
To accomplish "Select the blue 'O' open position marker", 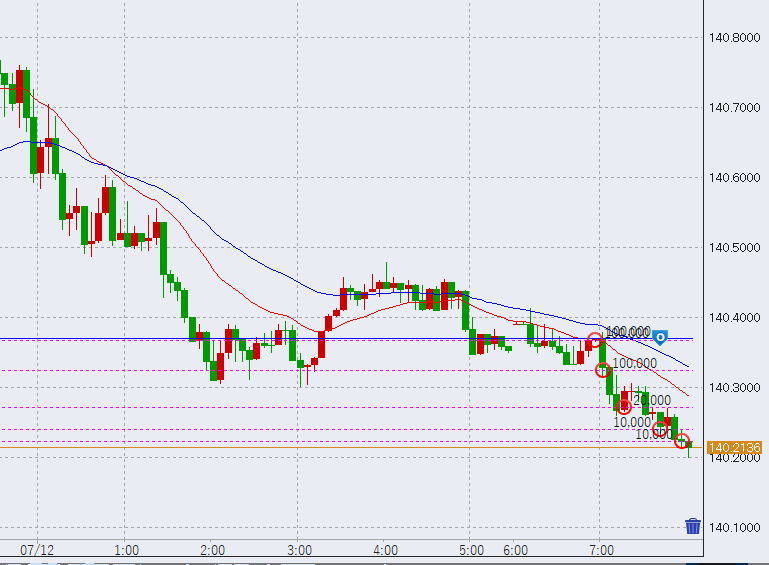I will tap(660, 336).
